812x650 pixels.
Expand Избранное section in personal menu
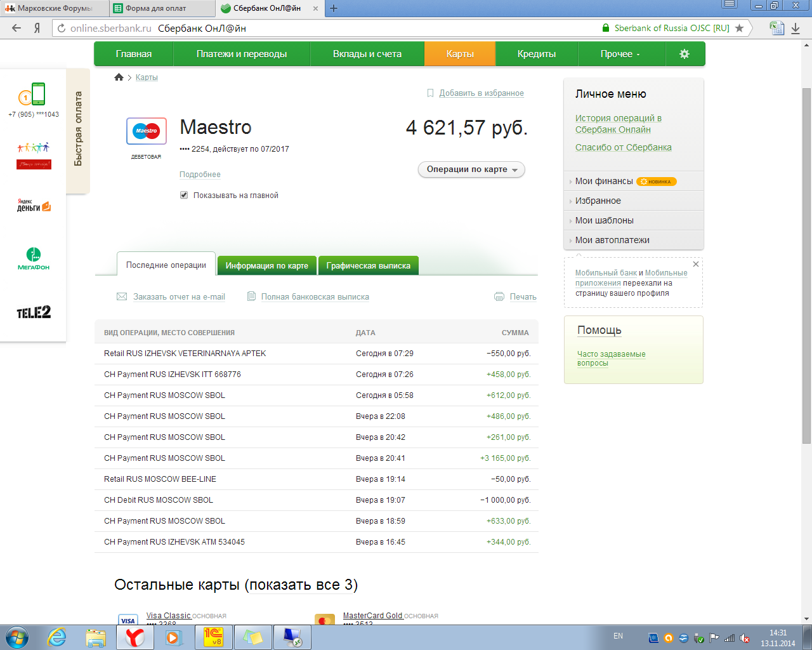(598, 201)
